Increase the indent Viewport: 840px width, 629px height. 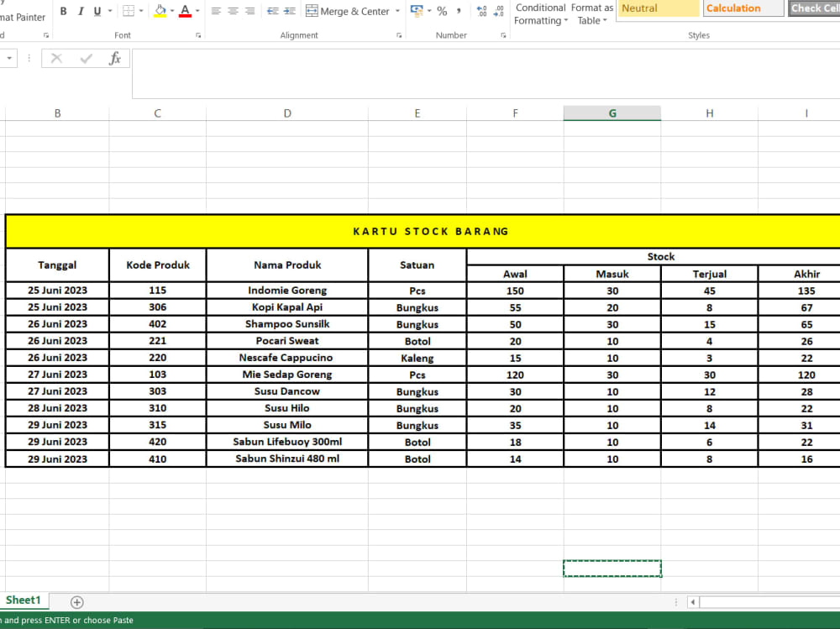coord(289,11)
